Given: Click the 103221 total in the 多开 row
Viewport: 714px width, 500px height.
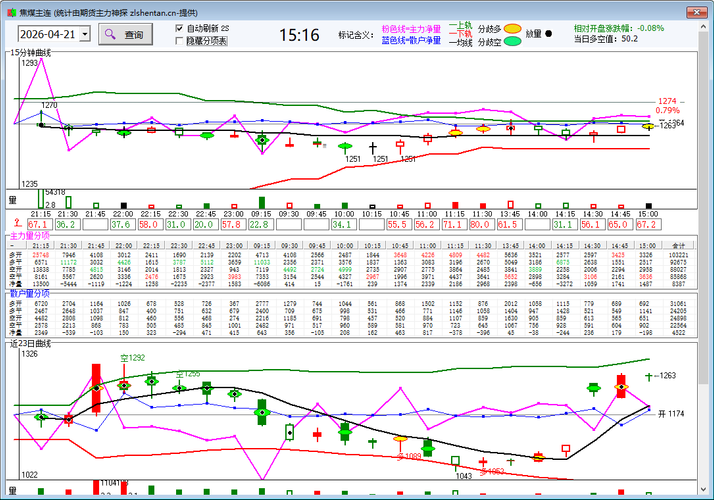Looking at the screenshot, I should tap(678, 255).
